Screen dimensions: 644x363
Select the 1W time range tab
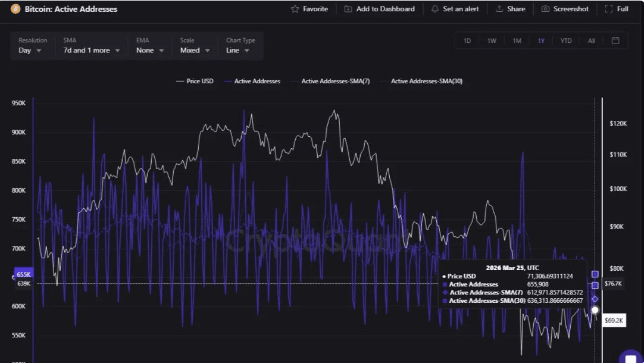click(x=492, y=40)
